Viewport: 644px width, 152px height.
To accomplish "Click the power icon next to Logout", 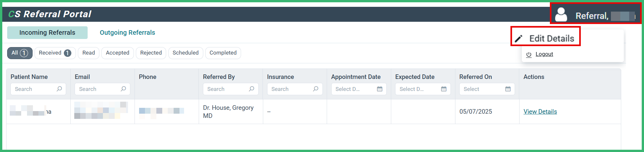I will (529, 55).
